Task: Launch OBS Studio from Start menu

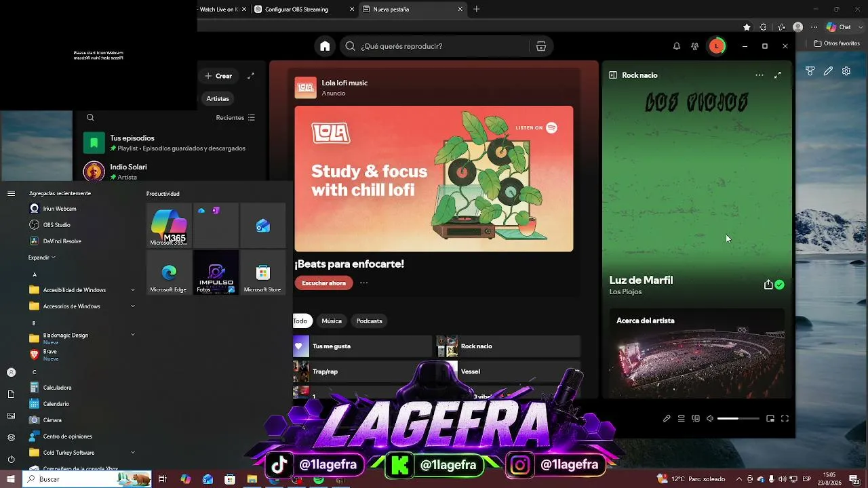Action: click(56, 225)
